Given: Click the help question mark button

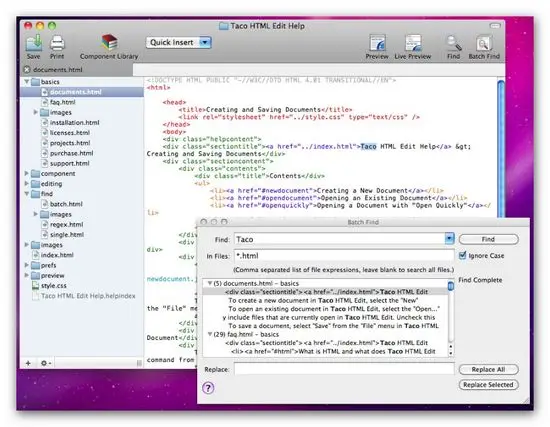Looking at the screenshot, I should pyautogui.click(x=208, y=388).
